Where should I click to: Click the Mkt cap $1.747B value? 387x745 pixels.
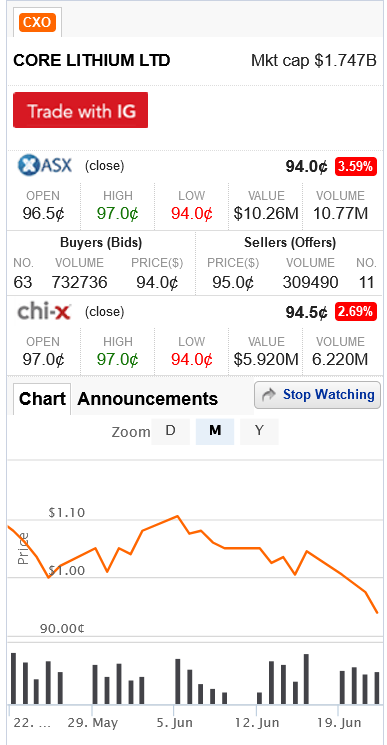(x=313, y=61)
